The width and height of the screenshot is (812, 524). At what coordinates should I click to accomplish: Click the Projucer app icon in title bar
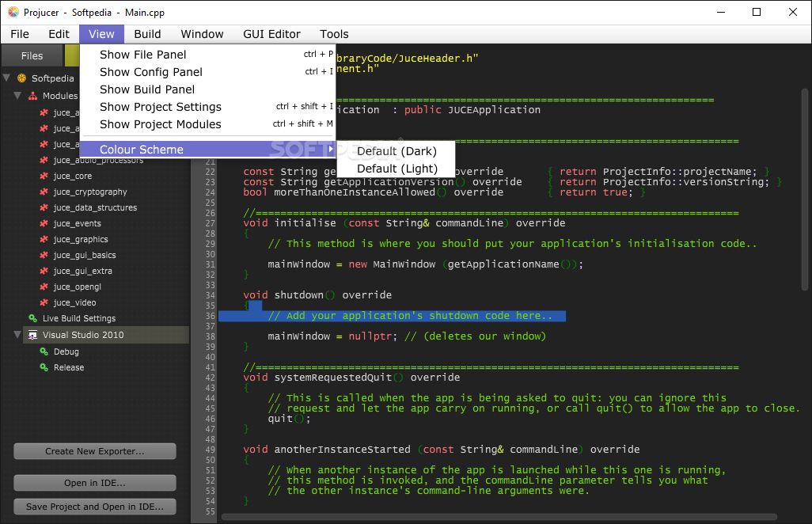point(13,12)
